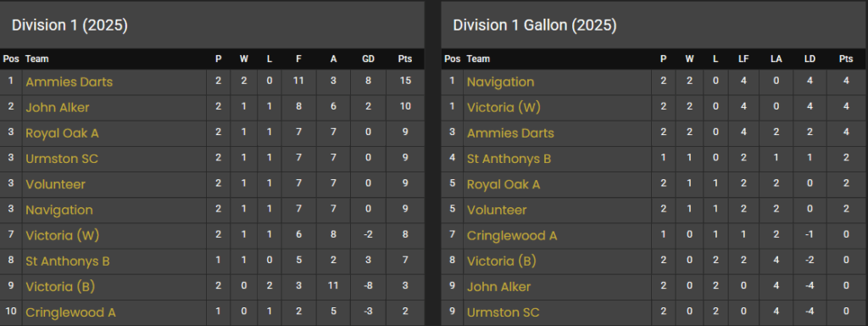
Task: Select St Anthonys B in Gallon table
Action: click(x=509, y=159)
